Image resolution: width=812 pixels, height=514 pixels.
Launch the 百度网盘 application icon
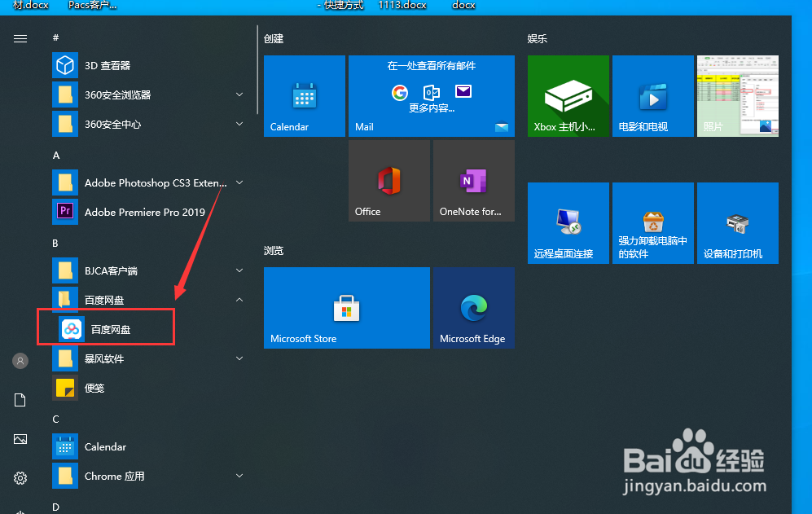click(72, 329)
